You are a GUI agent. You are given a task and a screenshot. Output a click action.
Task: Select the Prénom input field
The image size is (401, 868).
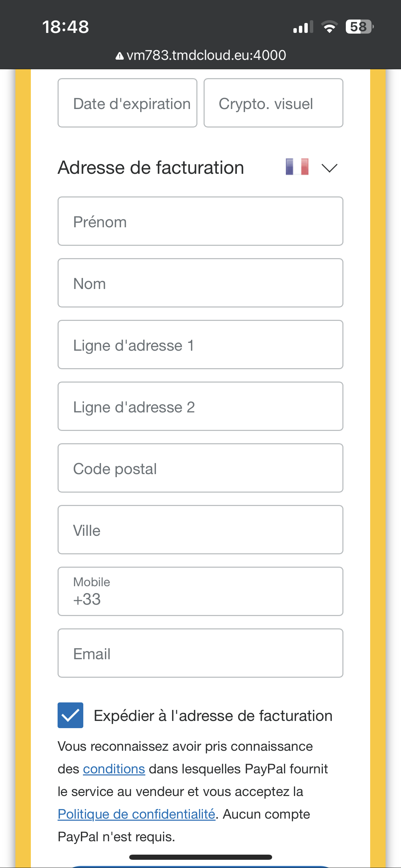[200, 221]
